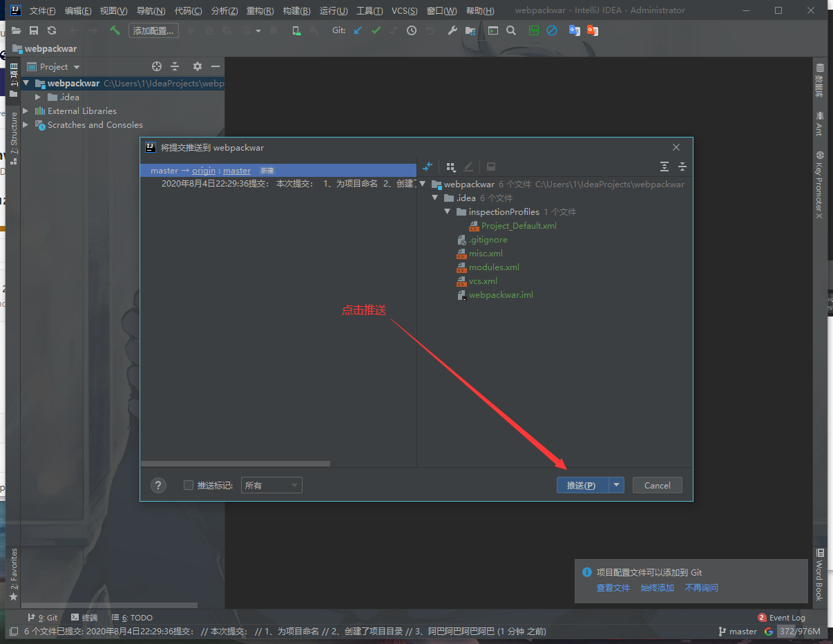This screenshot has height=644, width=833.
Task: Open settings via the wrench icon
Action: point(452,30)
